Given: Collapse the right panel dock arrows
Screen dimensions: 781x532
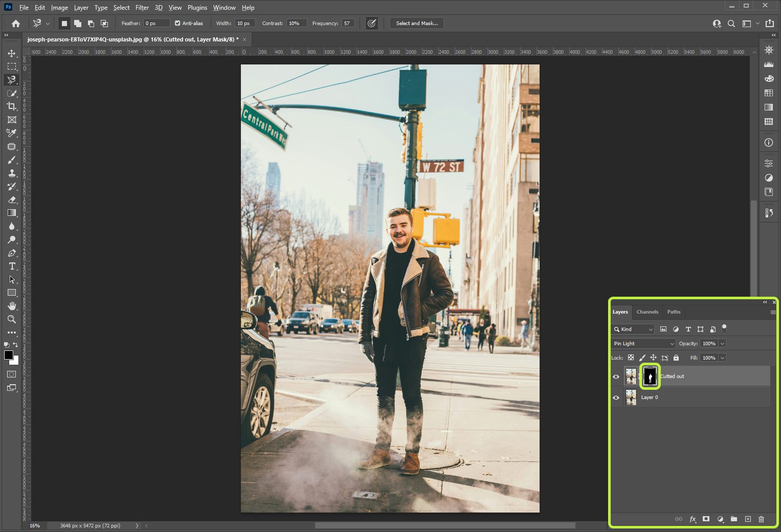Looking at the screenshot, I should (774, 35).
